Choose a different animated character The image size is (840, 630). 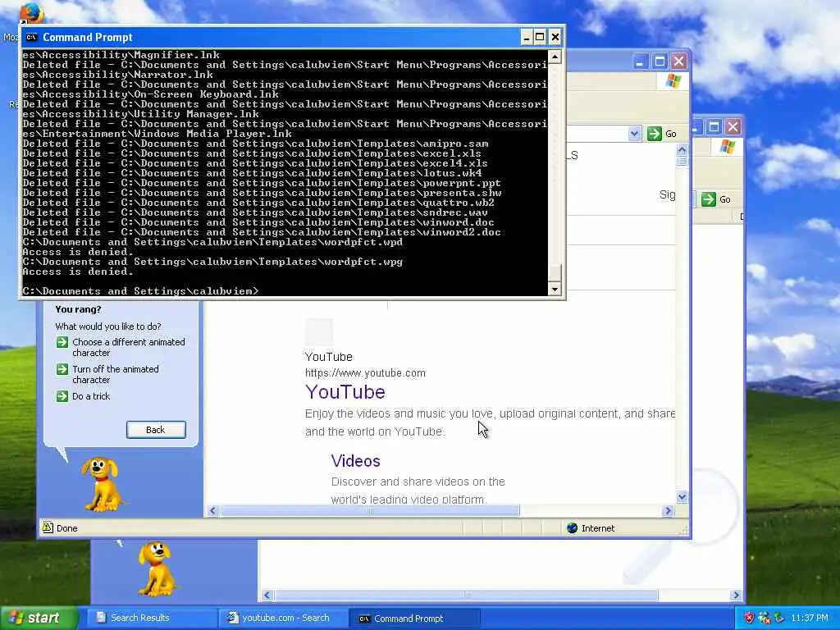[129, 347]
